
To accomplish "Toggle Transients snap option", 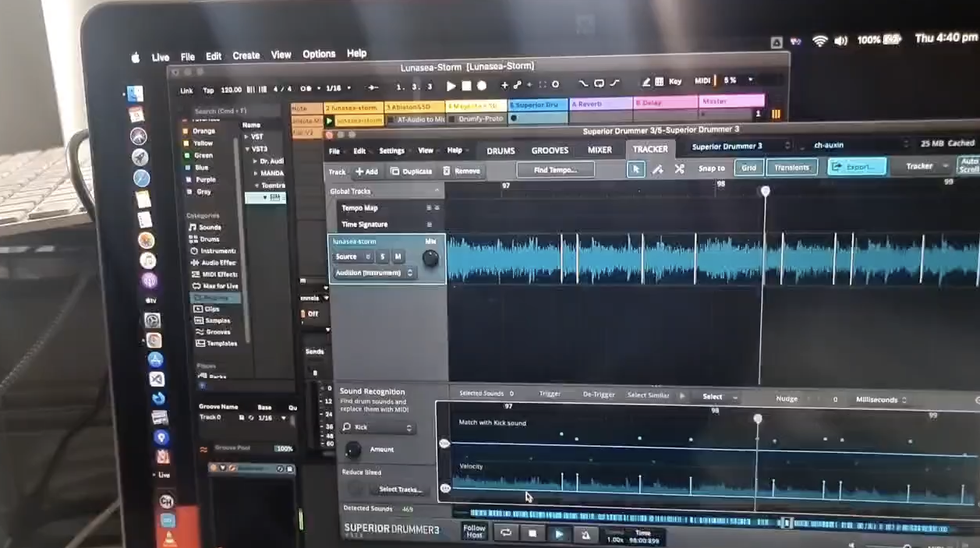I will (x=791, y=168).
